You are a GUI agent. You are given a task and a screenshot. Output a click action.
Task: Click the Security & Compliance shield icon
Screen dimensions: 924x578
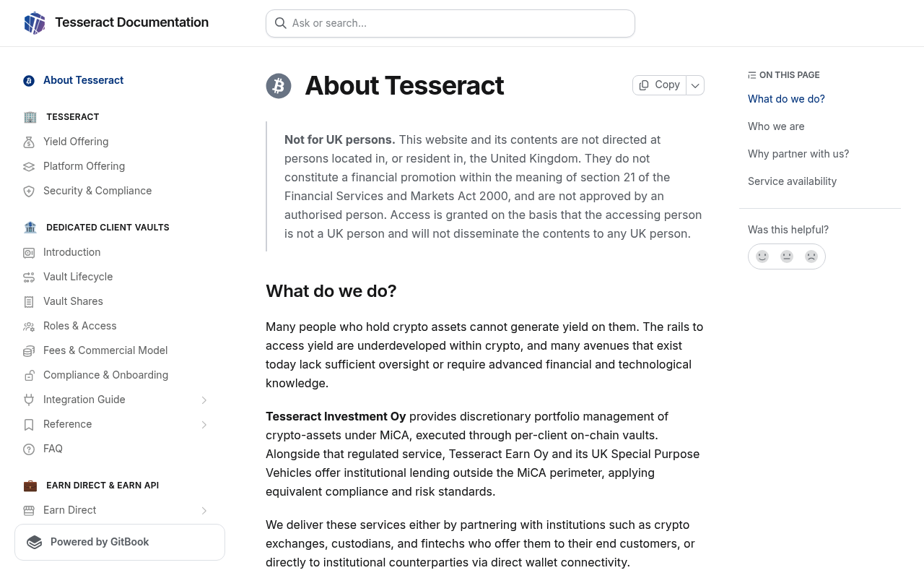[29, 191]
